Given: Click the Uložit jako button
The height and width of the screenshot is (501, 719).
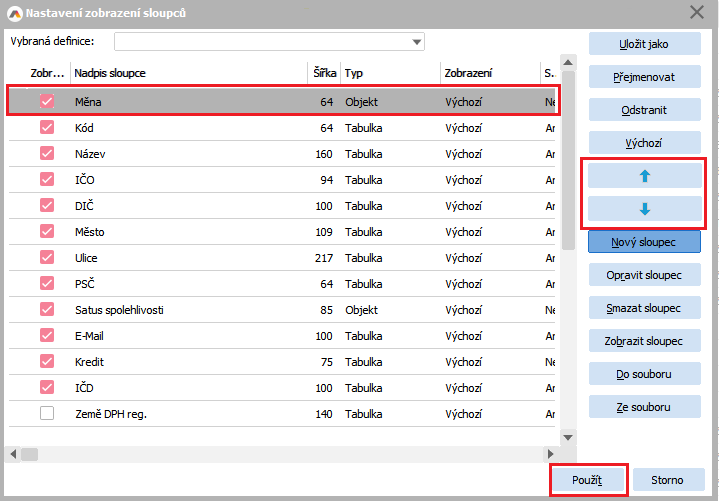Looking at the screenshot, I should pos(645,44).
